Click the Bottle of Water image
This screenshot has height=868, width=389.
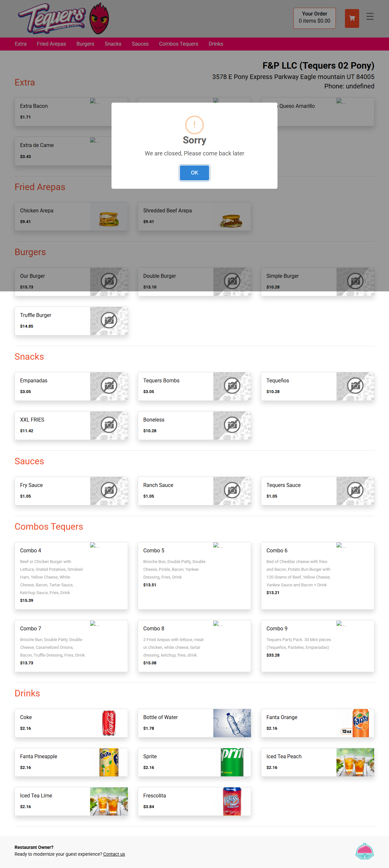coord(232,723)
